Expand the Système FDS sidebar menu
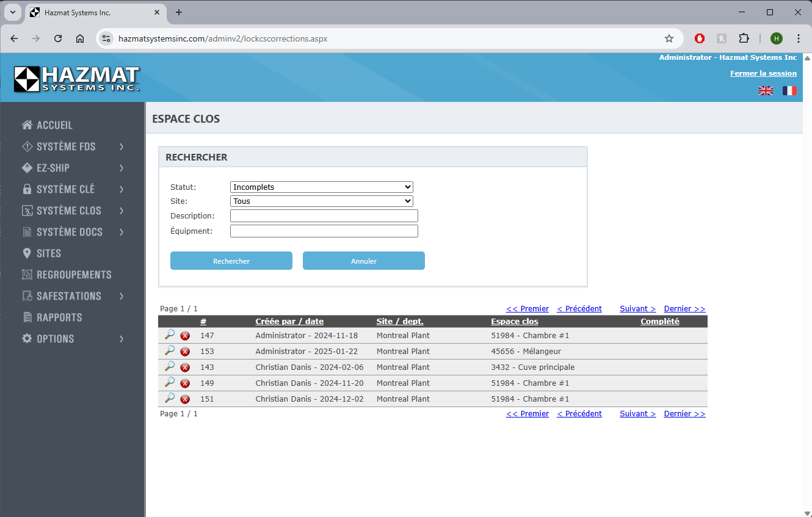The height and width of the screenshot is (517, 812). [x=73, y=146]
